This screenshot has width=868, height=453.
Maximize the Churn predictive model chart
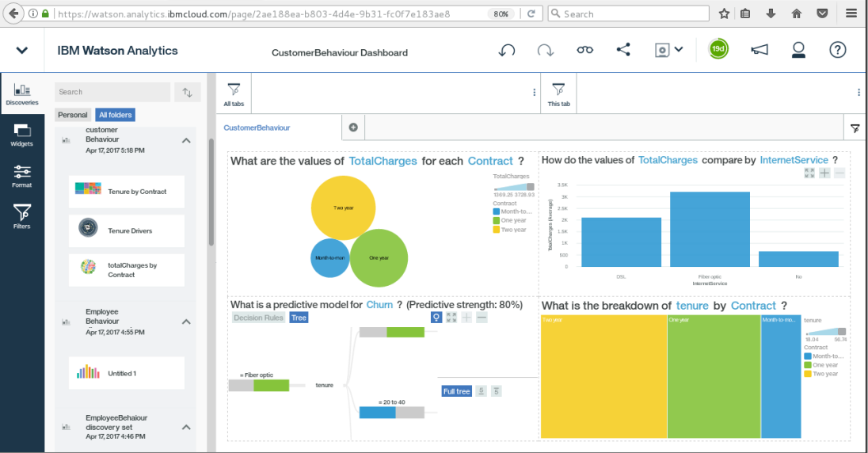coord(451,318)
